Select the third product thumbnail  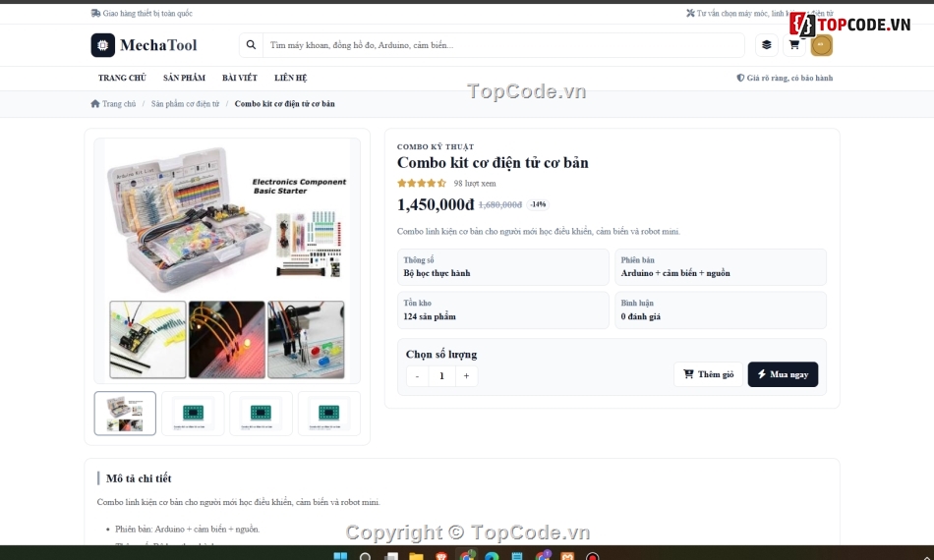click(261, 413)
